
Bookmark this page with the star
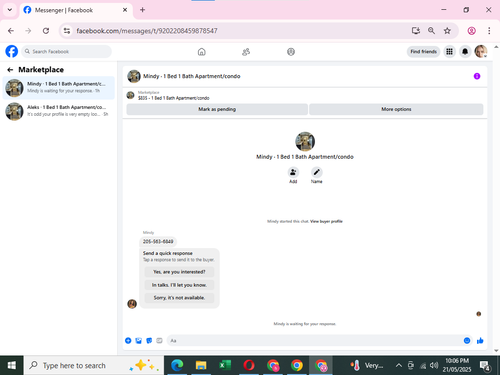tap(447, 31)
